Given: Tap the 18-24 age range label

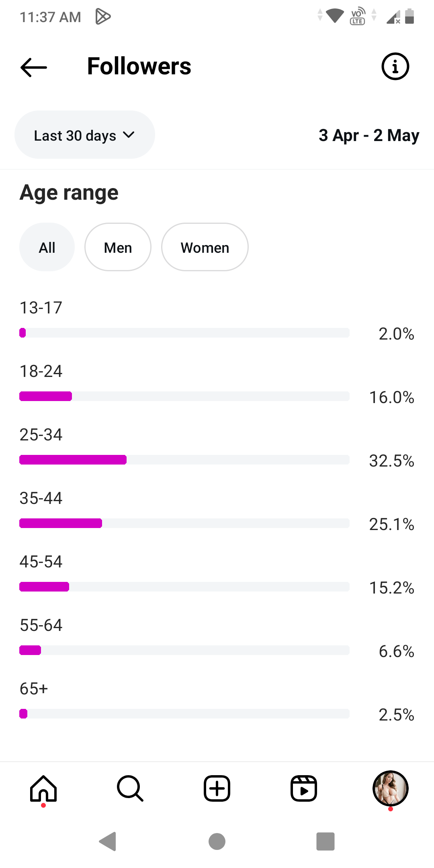Looking at the screenshot, I should [41, 371].
